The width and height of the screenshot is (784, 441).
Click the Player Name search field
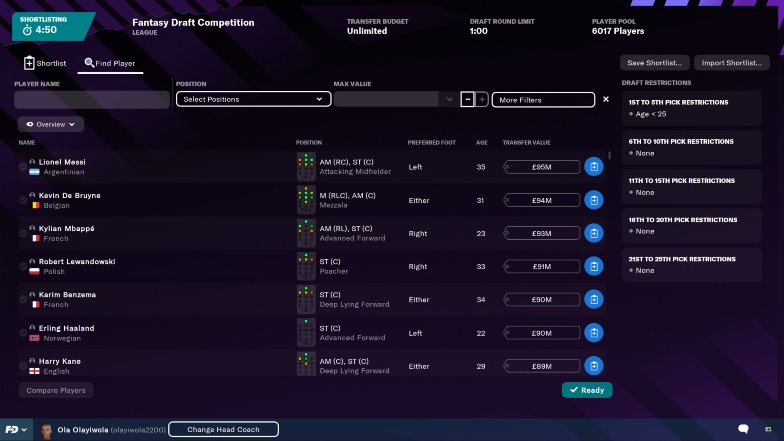coord(92,100)
